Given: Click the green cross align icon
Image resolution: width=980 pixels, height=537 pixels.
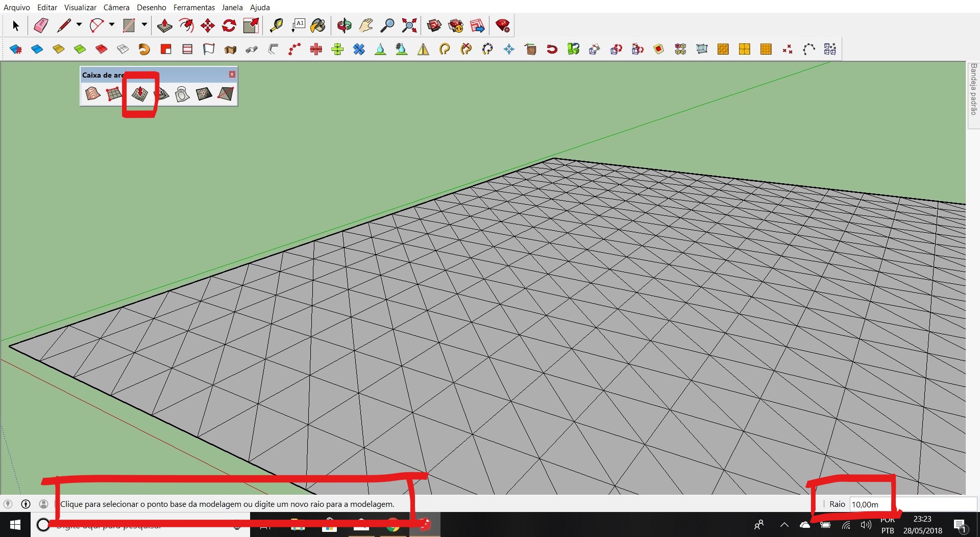Looking at the screenshot, I should [337, 49].
